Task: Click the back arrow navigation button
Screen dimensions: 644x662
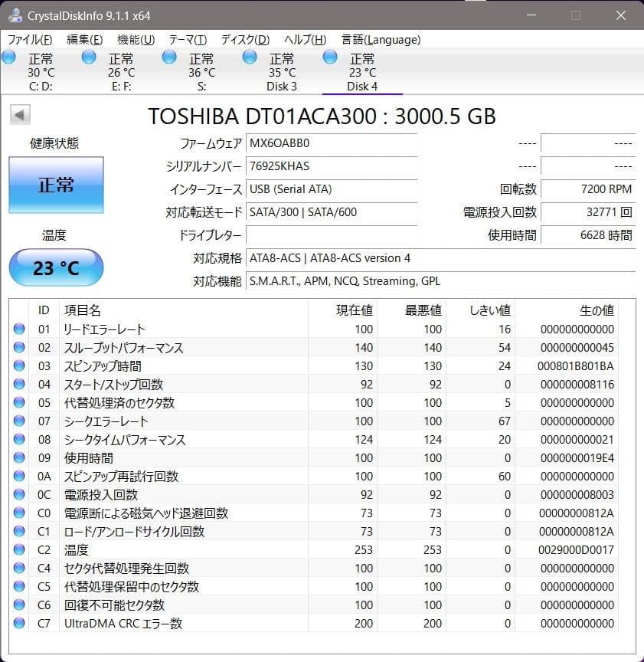Action: 19,114
